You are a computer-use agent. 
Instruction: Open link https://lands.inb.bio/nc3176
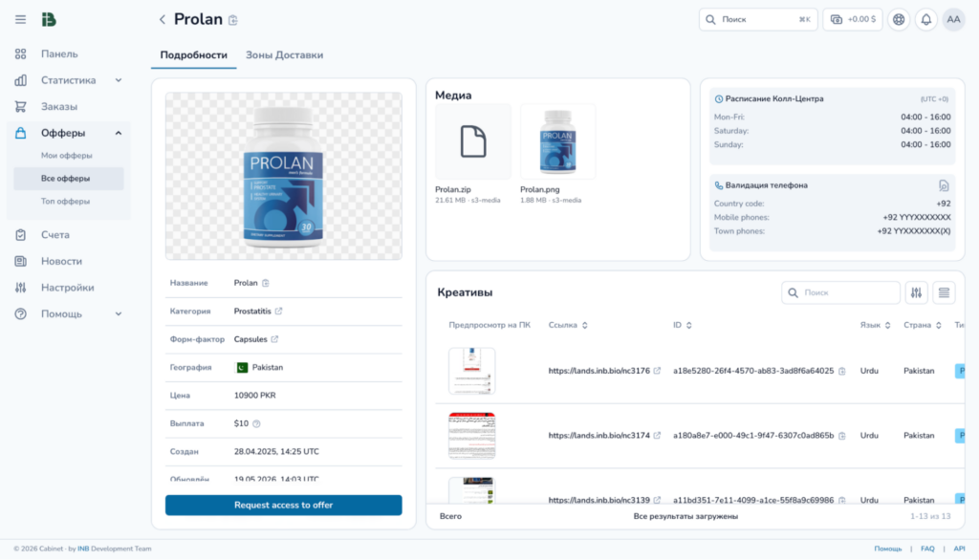click(599, 371)
